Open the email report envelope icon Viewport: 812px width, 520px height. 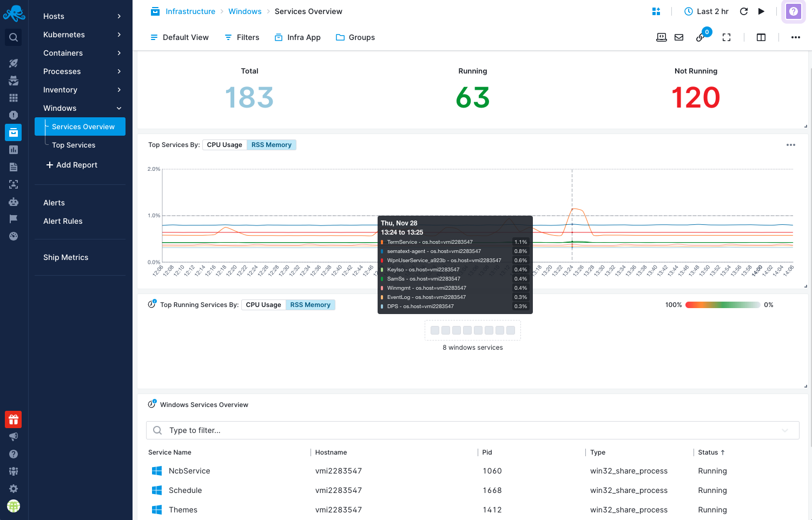679,37
